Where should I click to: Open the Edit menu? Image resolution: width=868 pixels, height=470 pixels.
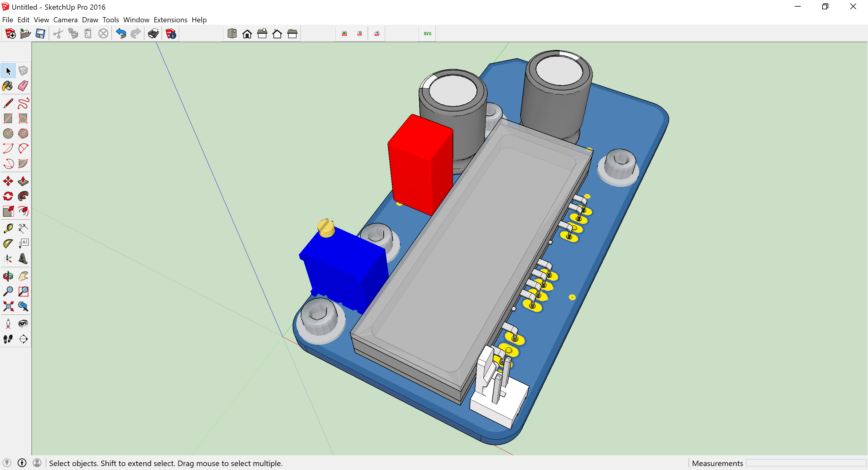click(x=23, y=20)
